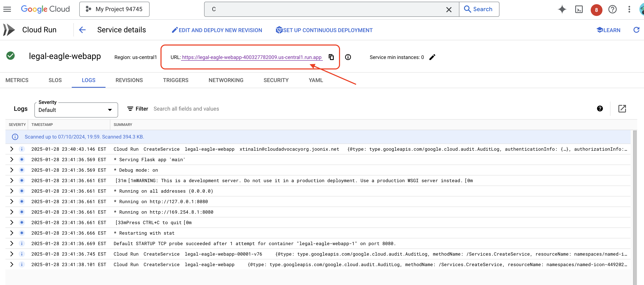
Task: Open the legal-eagle-webapp service URL
Action: (x=252, y=57)
